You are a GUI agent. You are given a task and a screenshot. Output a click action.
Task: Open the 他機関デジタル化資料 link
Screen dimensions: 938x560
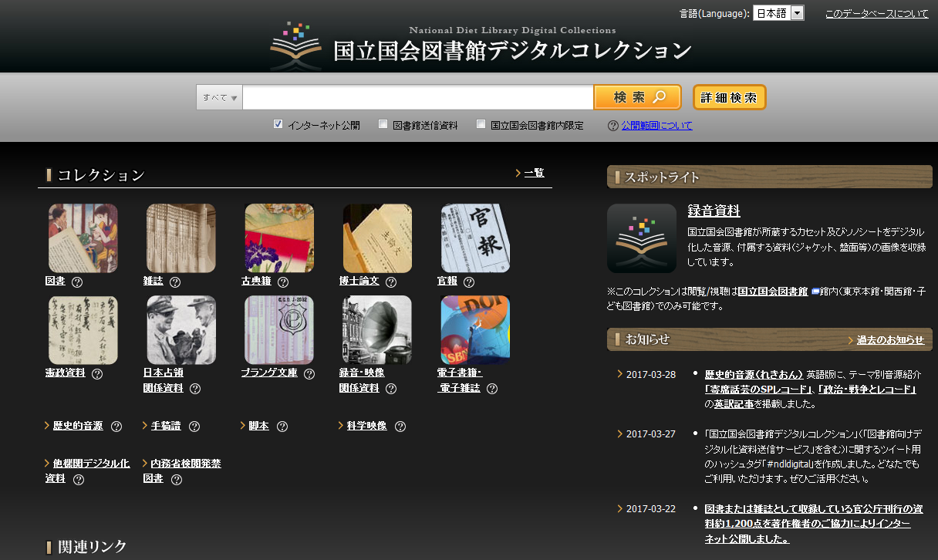87,471
